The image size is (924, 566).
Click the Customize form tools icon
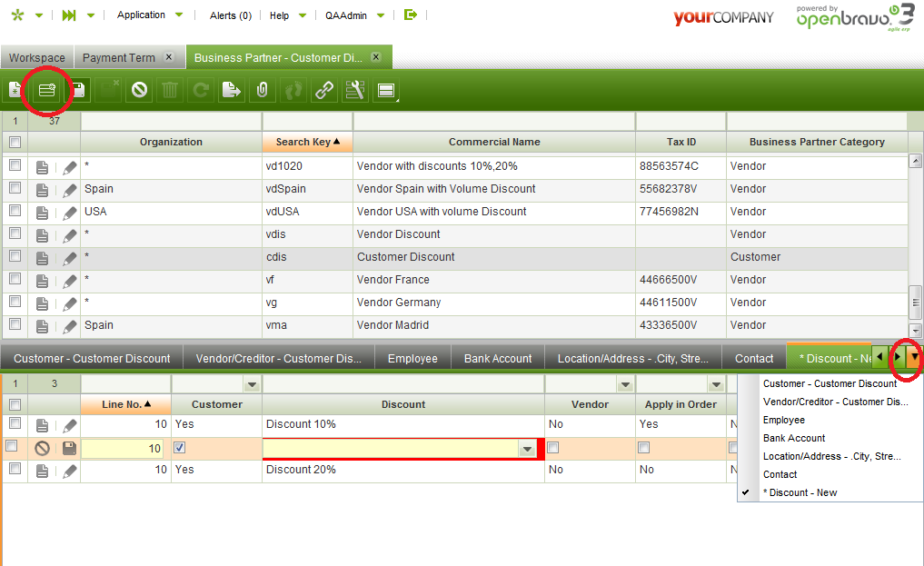click(354, 90)
